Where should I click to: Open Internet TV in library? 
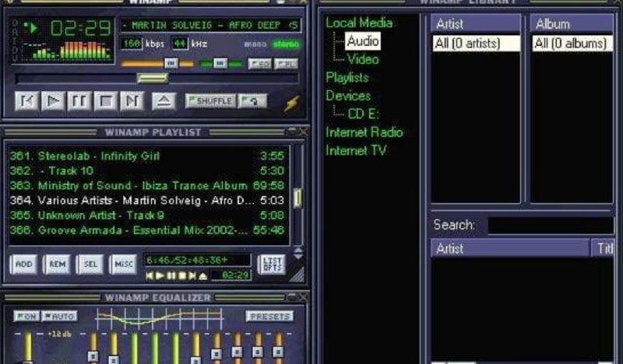click(356, 150)
